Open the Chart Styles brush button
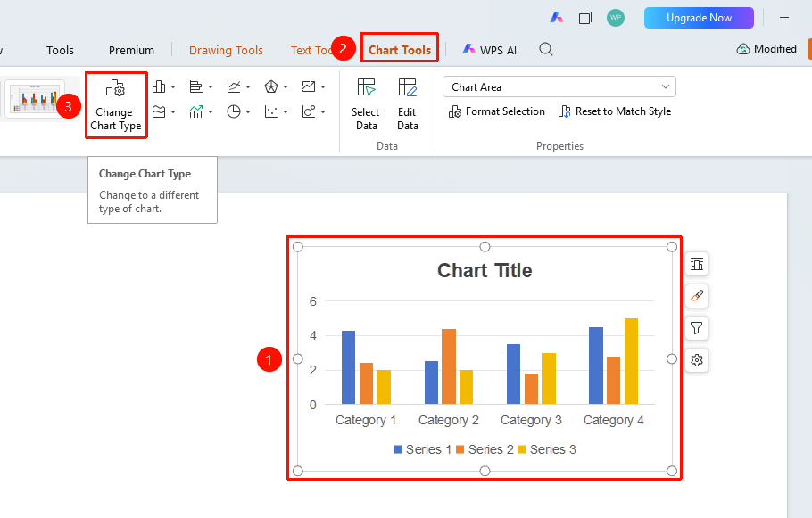Image resolution: width=812 pixels, height=518 pixels. (x=697, y=296)
